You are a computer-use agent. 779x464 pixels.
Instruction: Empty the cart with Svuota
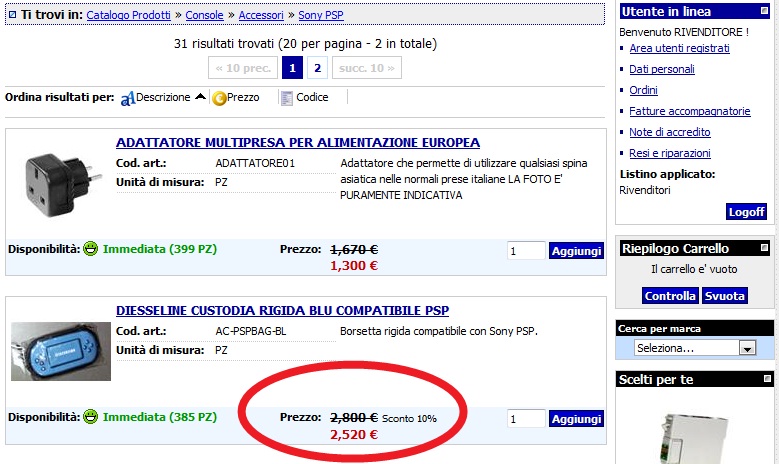point(724,296)
